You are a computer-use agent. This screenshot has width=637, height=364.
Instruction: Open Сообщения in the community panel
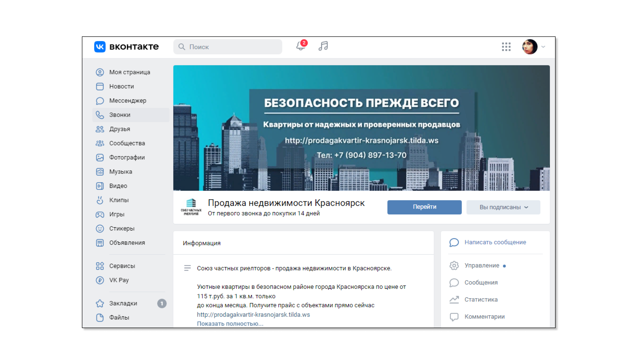[x=481, y=283]
